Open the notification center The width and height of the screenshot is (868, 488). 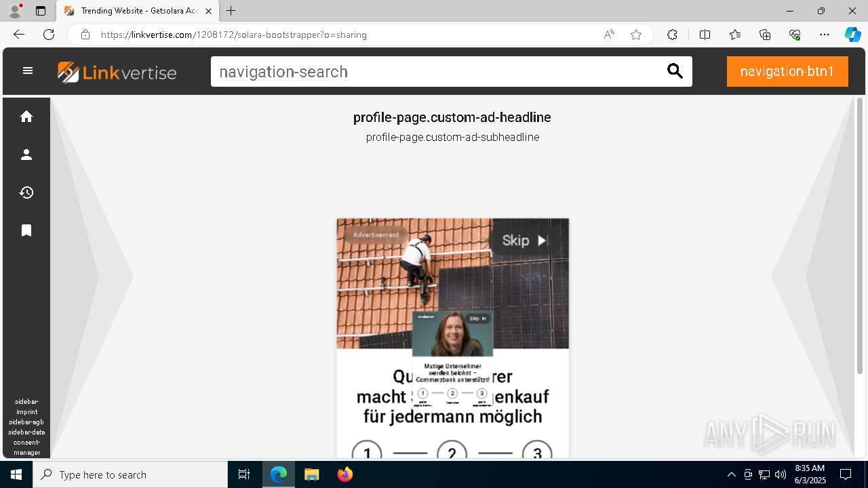point(846,474)
